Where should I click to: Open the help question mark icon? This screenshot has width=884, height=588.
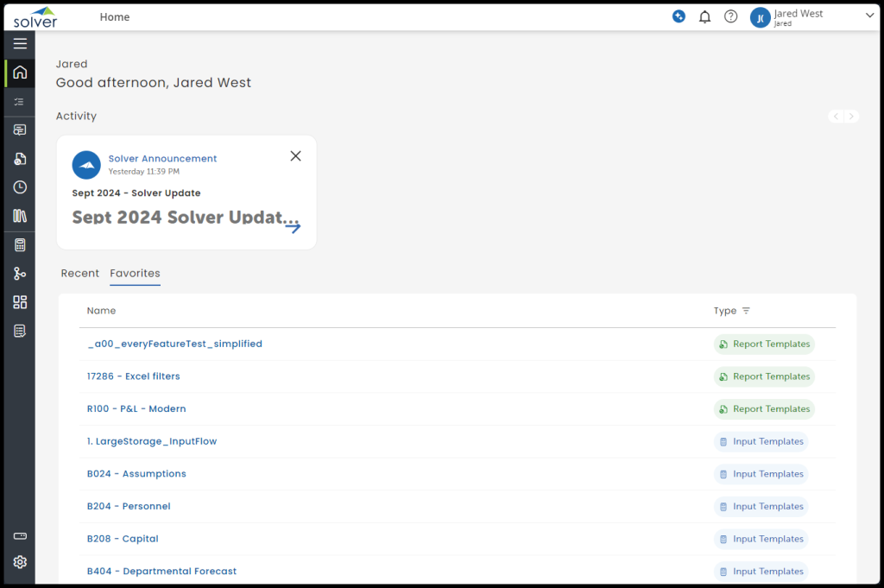coord(730,16)
